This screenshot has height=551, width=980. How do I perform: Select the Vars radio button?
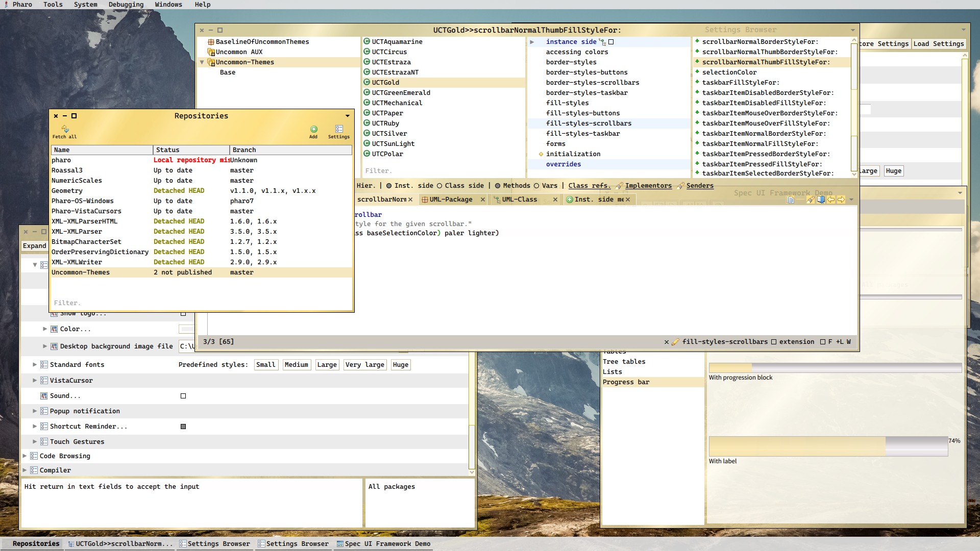point(536,186)
